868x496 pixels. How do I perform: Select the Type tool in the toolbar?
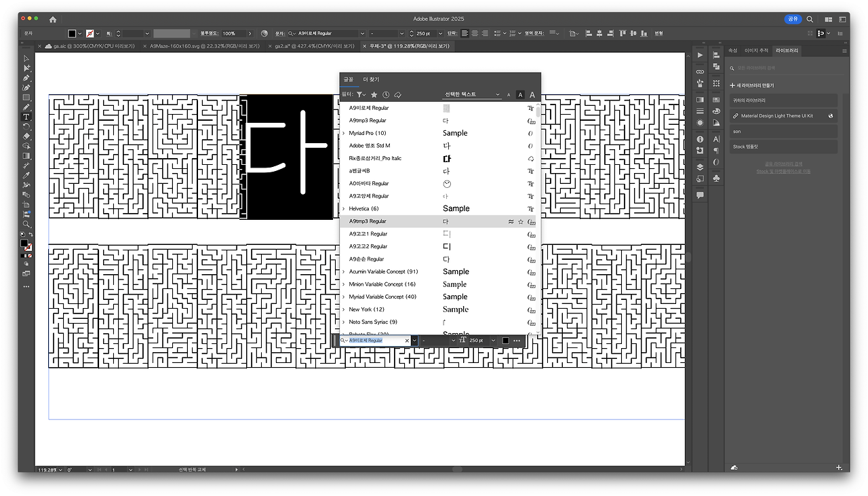pyautogui.click(x=26, y=117)
